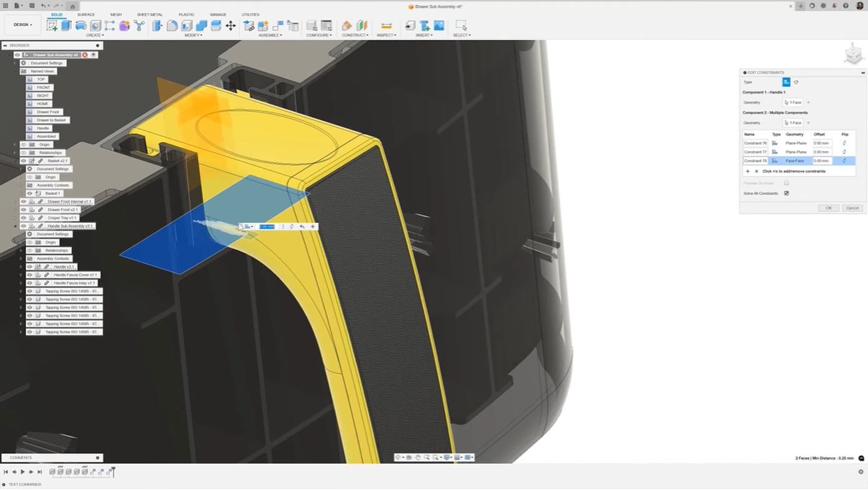868x490 pixels.
Task: Expand the ASSEMBLE menu dropdown
Action: 270,35
